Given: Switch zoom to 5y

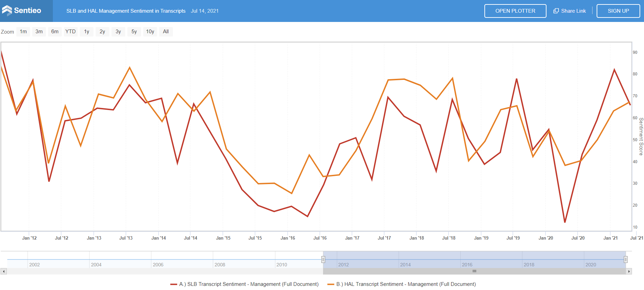Looking at the screenshot, I should pyautogui.click(x=134, y=32).
